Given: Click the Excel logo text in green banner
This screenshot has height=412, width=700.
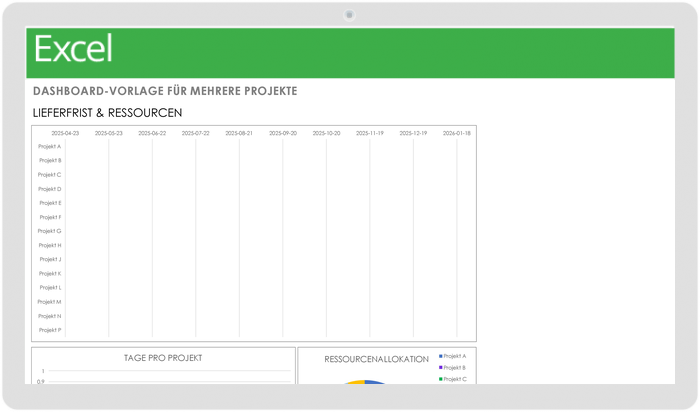Looking at the screenshot, I should 73,49.
